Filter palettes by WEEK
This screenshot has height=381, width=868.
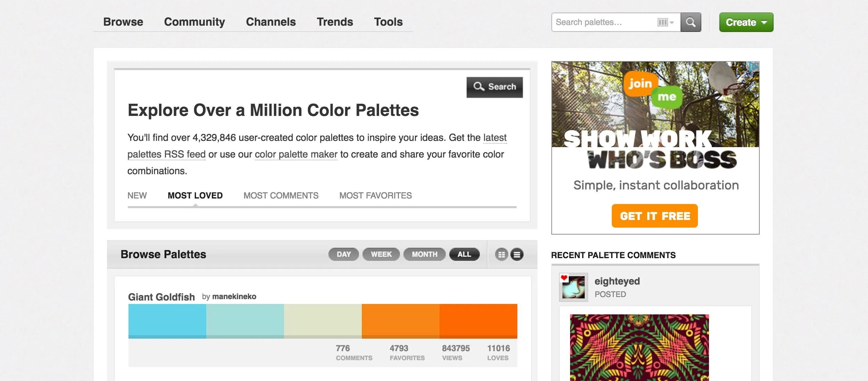[381, 254]
